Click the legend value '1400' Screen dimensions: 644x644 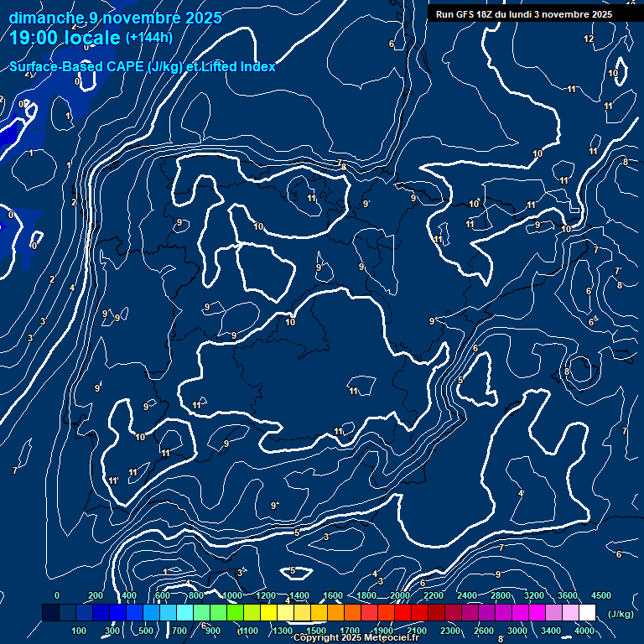click(299, 595)
